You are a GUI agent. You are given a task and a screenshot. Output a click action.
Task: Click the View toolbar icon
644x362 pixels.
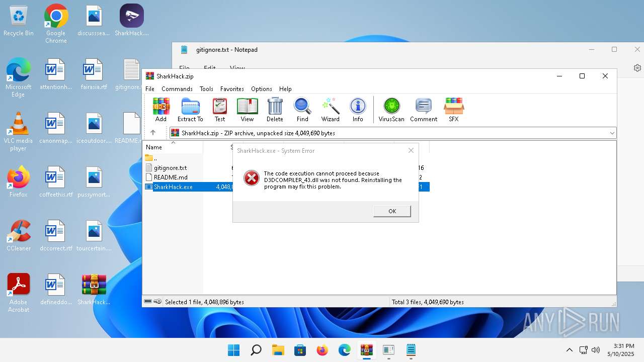(x=247, y=110)
